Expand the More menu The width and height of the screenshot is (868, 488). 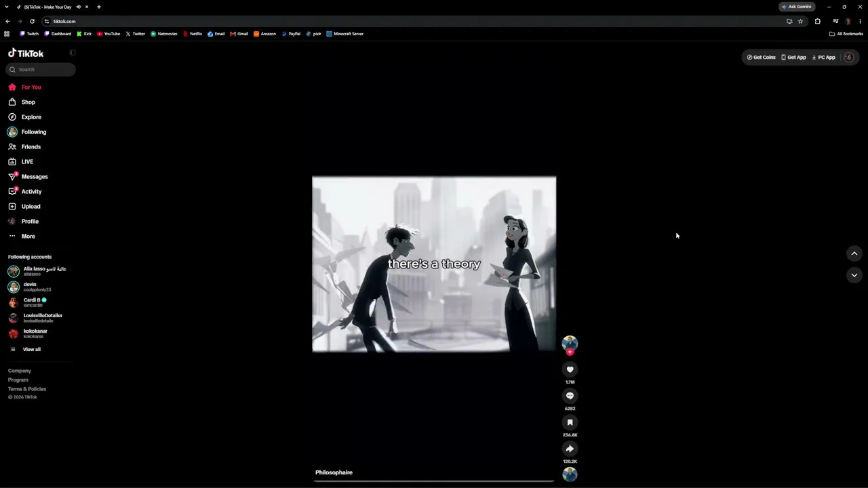(22, 237)
